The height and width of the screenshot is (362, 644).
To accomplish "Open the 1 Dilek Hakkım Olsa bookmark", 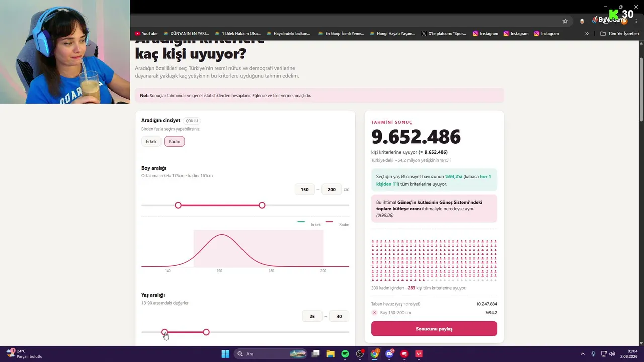I will [x=237, y=34].
